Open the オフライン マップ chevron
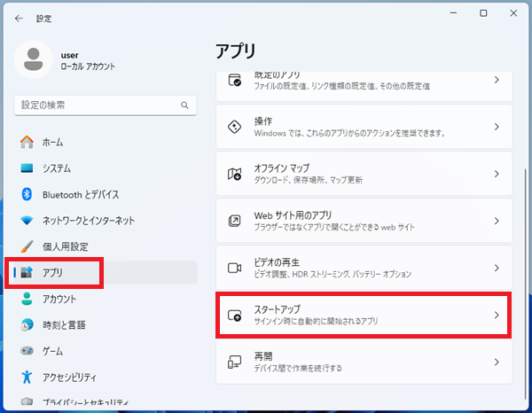Viewport: 532px width, 413px height. (x=497, y=174)
